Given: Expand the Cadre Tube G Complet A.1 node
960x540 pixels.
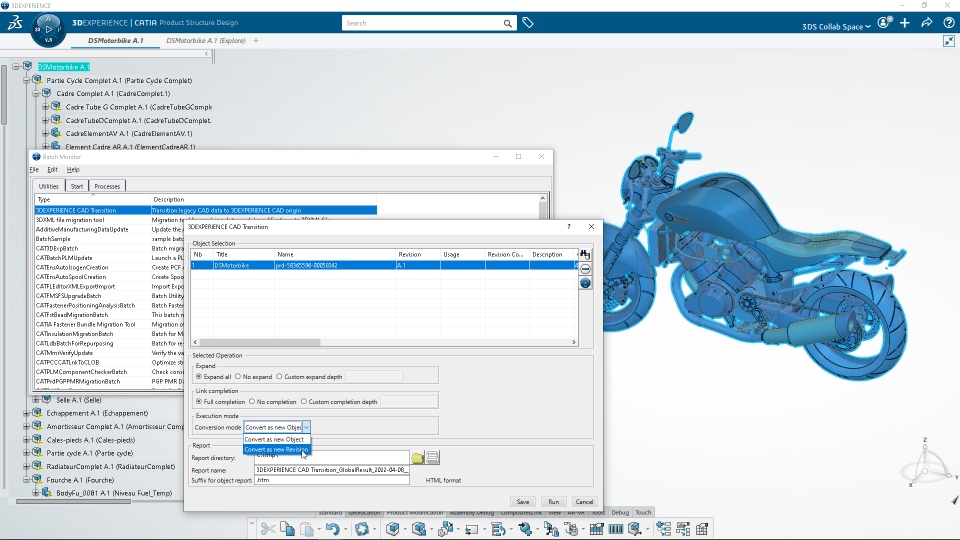Looking at the screenshot, I should (45, 107).
